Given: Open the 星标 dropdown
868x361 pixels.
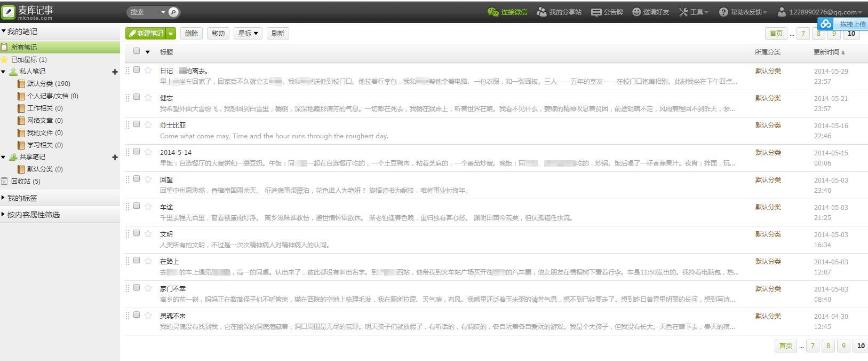Looking at the screenshot, I should pos(248,33).
